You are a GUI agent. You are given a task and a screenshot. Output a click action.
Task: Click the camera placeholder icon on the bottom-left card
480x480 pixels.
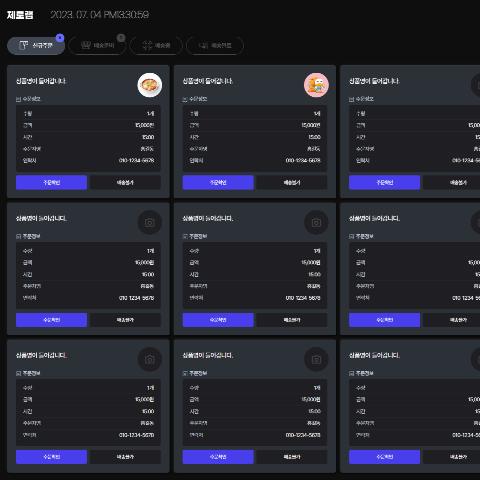click(x=150, y=359)
